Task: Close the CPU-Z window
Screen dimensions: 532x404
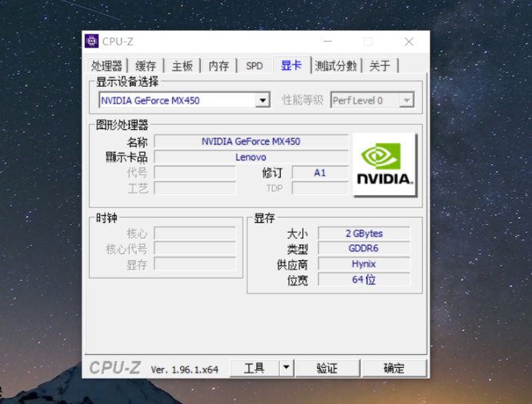Action: tap(409, 41)
